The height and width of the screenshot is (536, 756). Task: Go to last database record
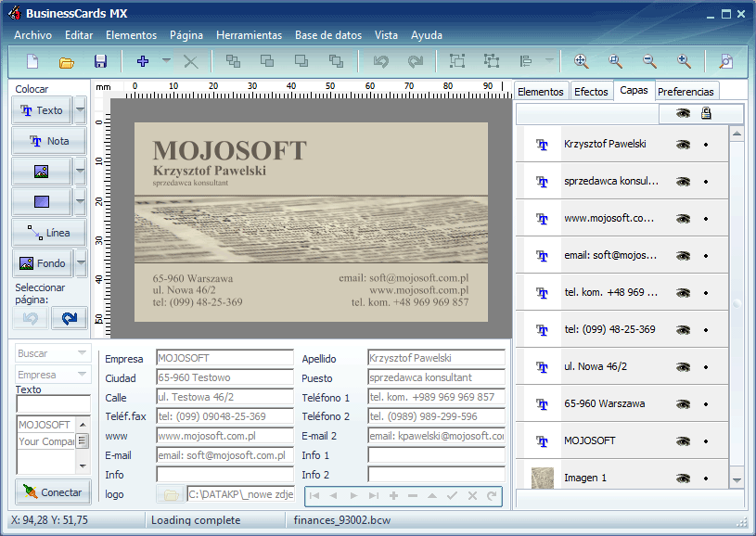(x=374, y=495)
